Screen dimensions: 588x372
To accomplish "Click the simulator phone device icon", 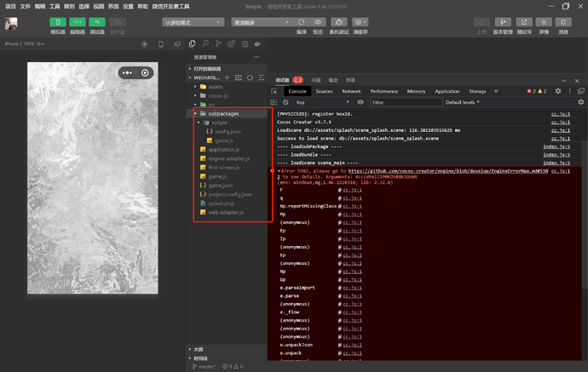I will (x=161, y=44).
